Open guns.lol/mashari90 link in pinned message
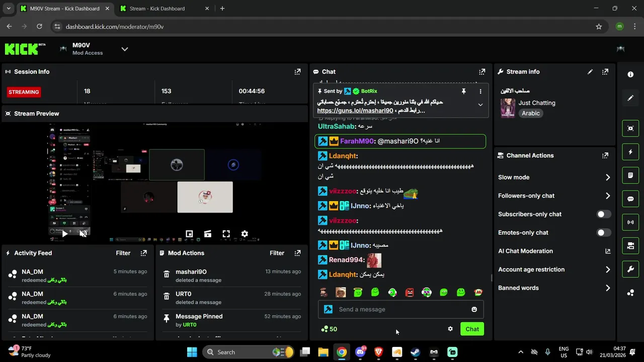This screenshot has height=362, width=644. click(x=355, y=111)
